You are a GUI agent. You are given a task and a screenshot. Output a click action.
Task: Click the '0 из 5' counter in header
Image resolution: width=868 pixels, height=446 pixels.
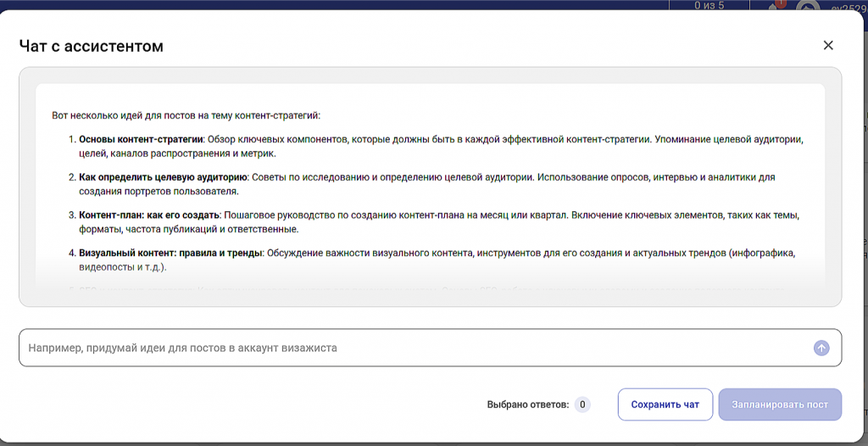(709, 5)
